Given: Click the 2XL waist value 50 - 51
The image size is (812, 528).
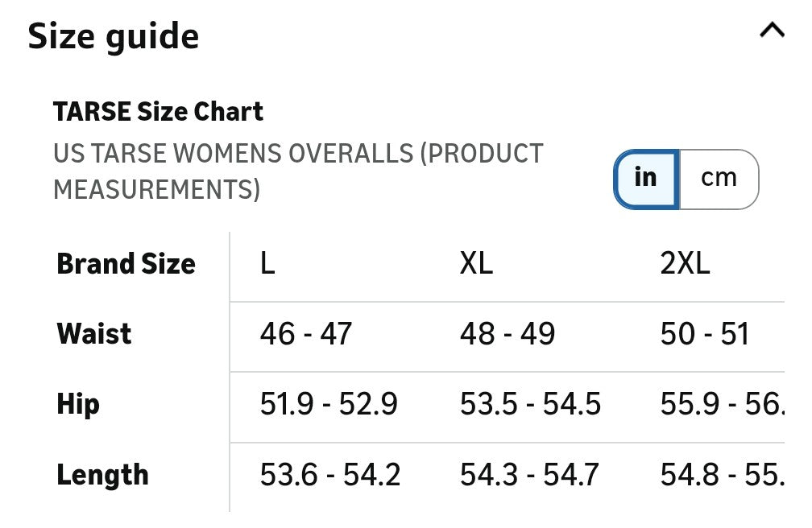Looking at the screenshot, I should (705, 333).
